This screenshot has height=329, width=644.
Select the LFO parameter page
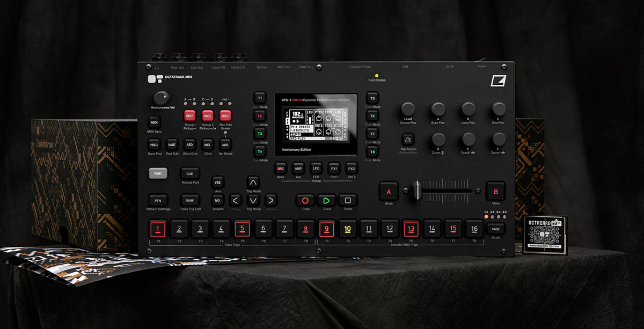316,168
